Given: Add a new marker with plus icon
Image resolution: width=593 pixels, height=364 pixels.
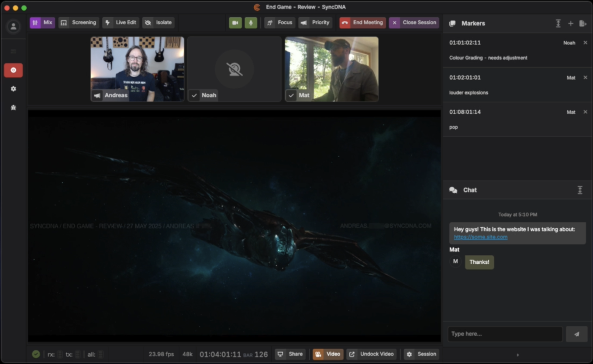Looking at the screenshot, I should tap(571, 23).
